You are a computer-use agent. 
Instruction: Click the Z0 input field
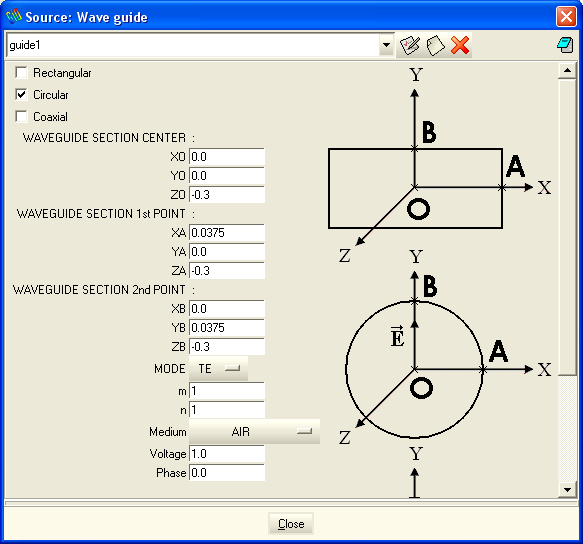pos(227,194)
